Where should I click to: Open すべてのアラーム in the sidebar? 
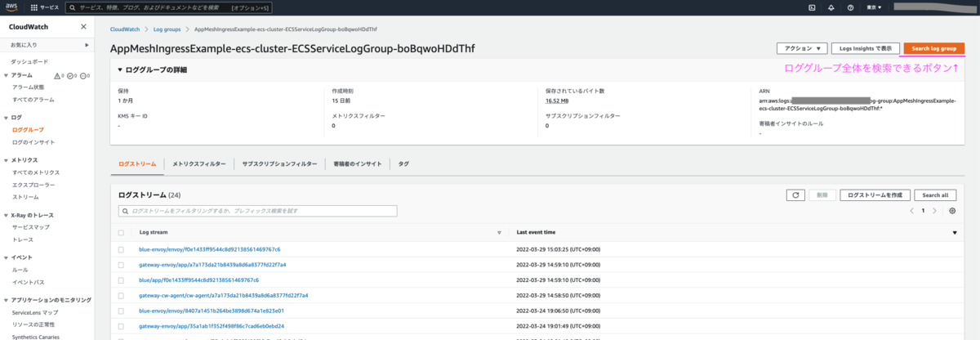tap(33, 100)
